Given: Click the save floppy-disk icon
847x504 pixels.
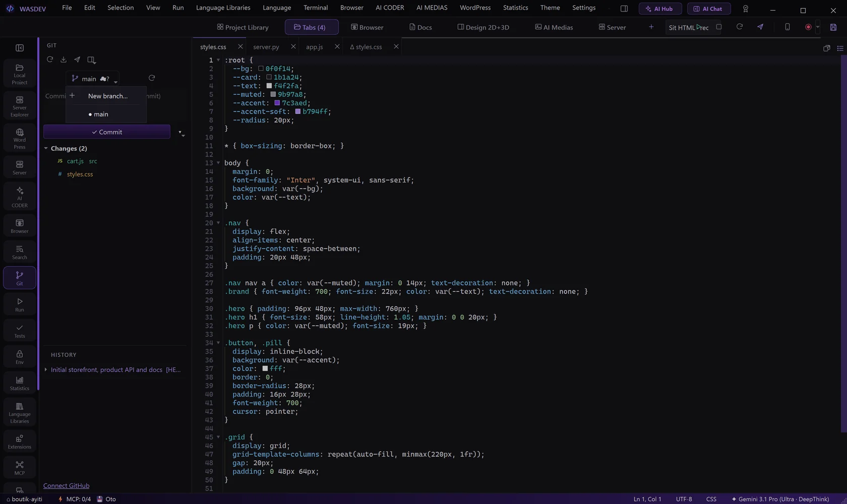Looking at the screenshot, I should click(833, 27).
